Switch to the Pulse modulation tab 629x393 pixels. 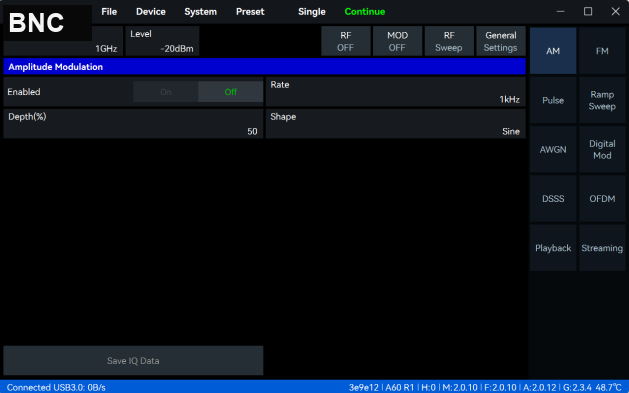pos(553,100)
